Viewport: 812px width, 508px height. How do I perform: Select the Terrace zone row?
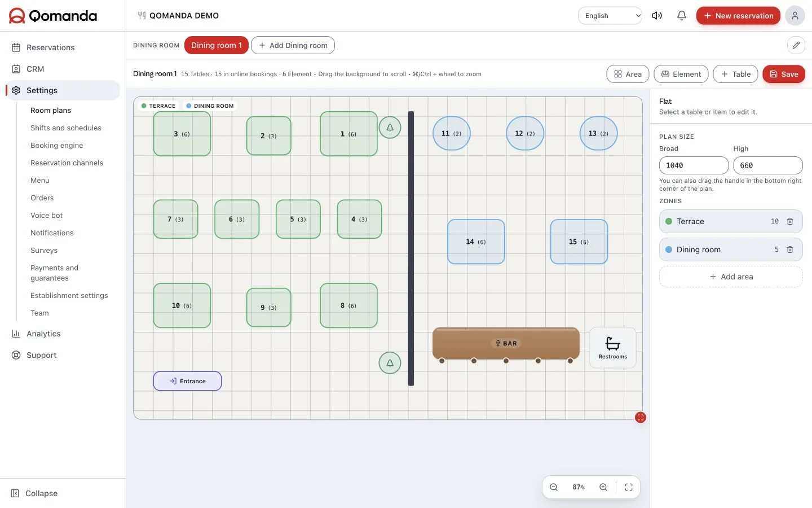tap(731, 221)
